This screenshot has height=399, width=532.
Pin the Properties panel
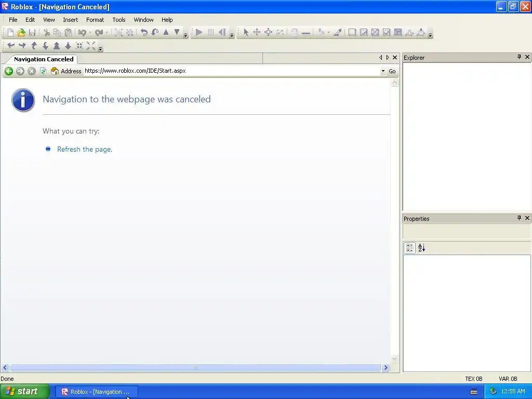click(x=519, y=218)
